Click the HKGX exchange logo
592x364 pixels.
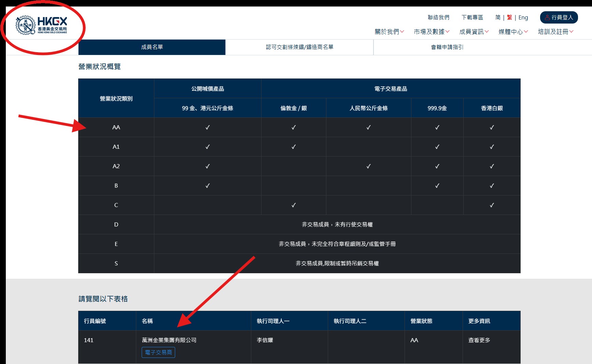pos(42,25)
